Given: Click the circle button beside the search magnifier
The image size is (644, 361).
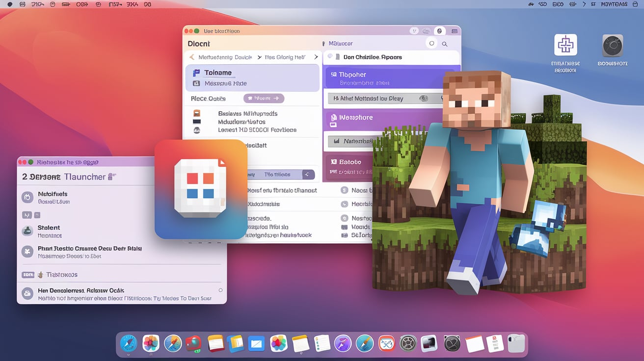Looking at the screenshot, I should 431,43.
